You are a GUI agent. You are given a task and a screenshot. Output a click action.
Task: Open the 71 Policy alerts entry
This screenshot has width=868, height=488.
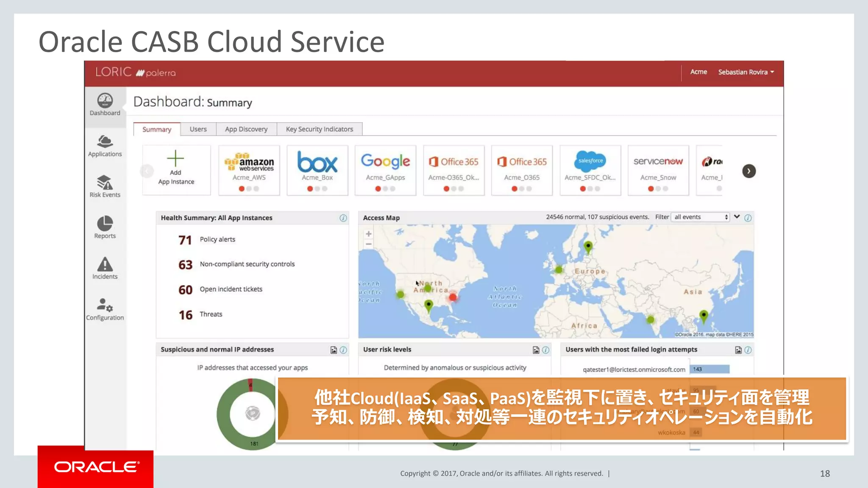pos(207,240)
